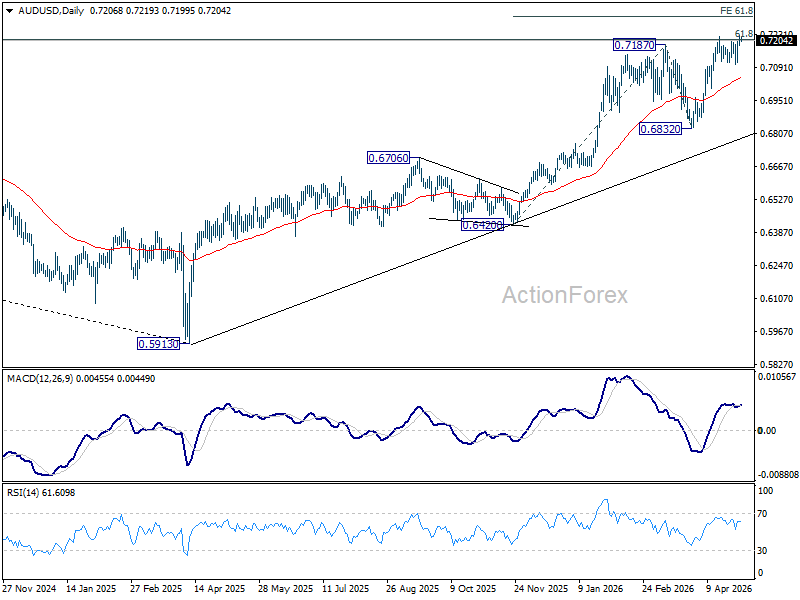The image size is (800, 600).
Task: Click the 0.68070 price axis level
Action: pos(777,134)
